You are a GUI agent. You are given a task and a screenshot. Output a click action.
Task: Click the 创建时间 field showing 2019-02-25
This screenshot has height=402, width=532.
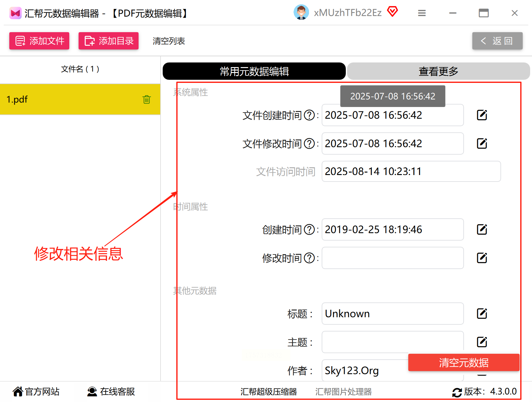point(393,229)
